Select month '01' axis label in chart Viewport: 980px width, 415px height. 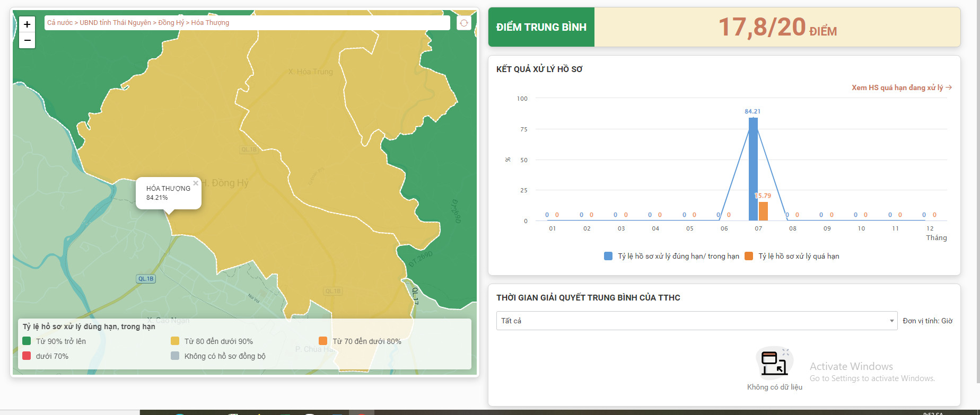click(x=553, y=228)
